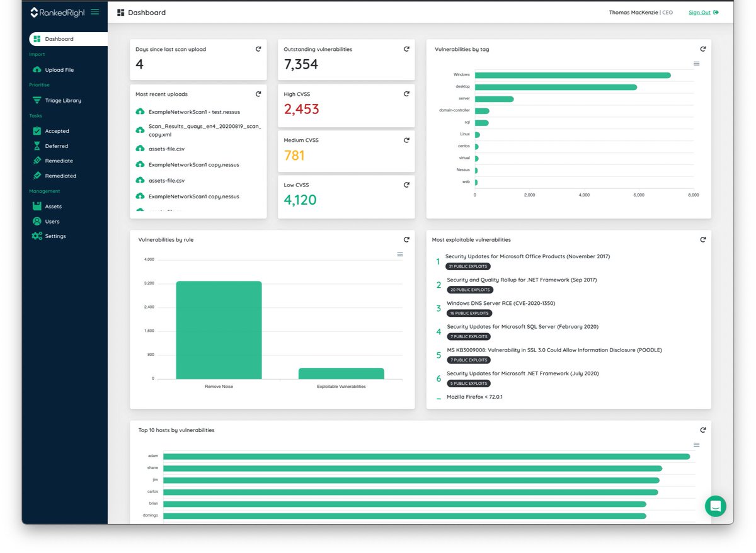Open Security Updates for Microsoft Office Products
The height and width of the screenshot is (553, 756).
click(x=527, y=256)
